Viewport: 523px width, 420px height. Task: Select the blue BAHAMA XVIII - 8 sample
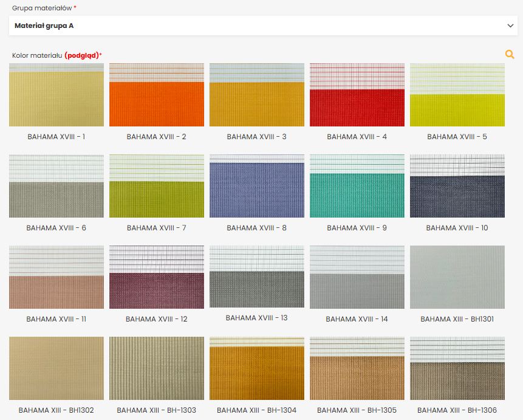257,186
